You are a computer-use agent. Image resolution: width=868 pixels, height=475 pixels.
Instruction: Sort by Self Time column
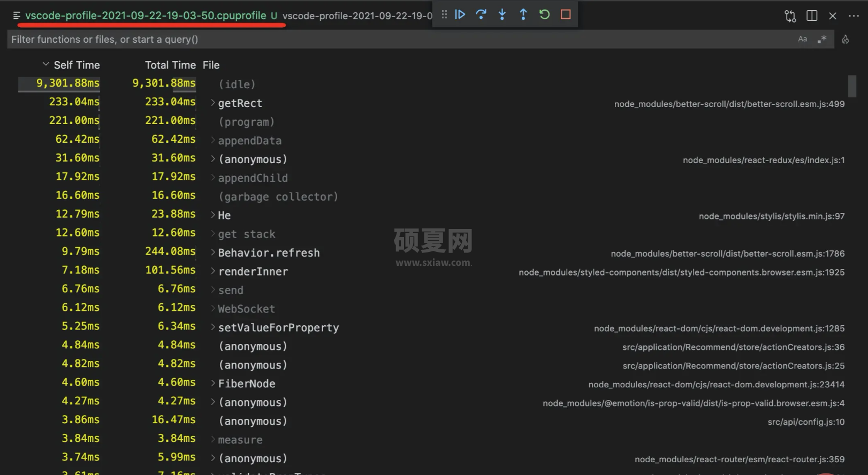pyautogui.click(x=77, y=65)
